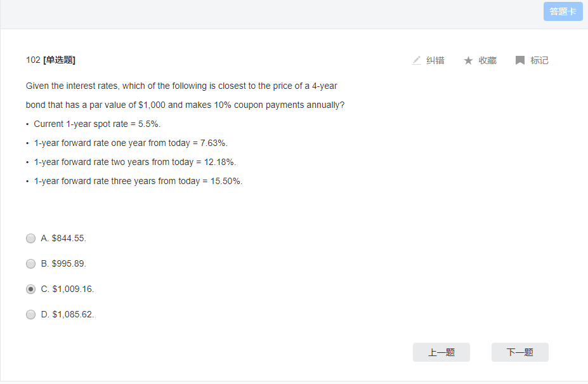Image resolution: width=588 pixels, height=384 pixels.
Task: Click the flag icon to mark question
Action: click(x=519, y=60)
